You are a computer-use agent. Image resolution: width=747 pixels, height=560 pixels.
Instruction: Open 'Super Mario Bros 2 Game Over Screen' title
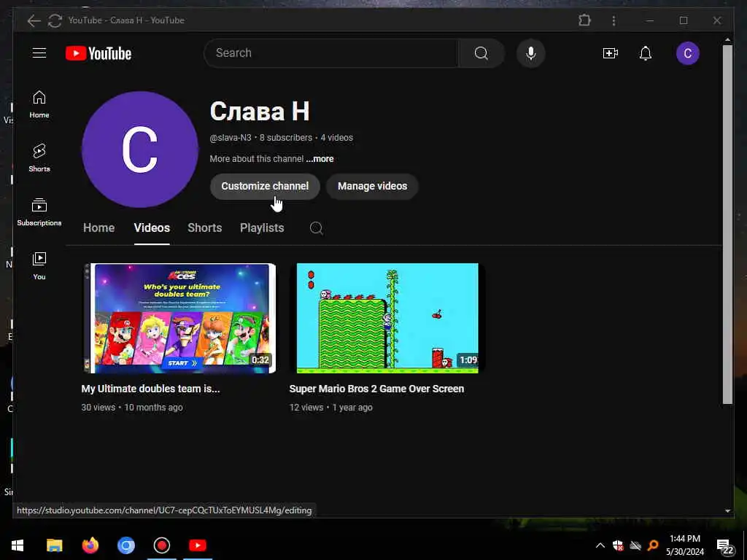coord(377,389)
